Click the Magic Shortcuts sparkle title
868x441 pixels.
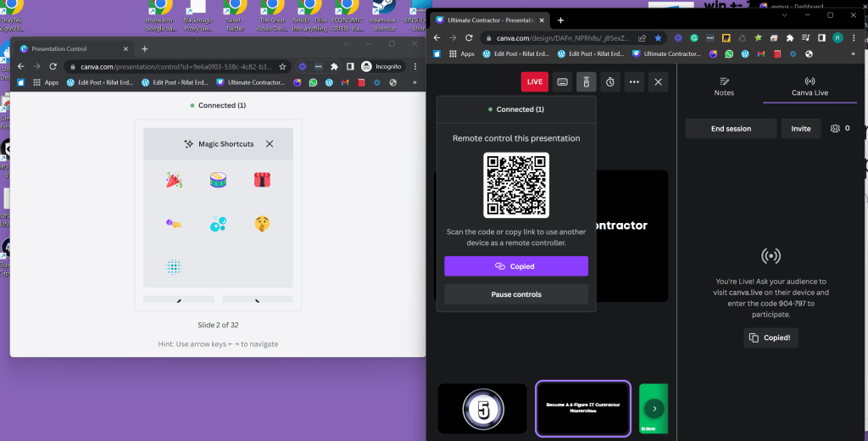(x=219, y=143)
